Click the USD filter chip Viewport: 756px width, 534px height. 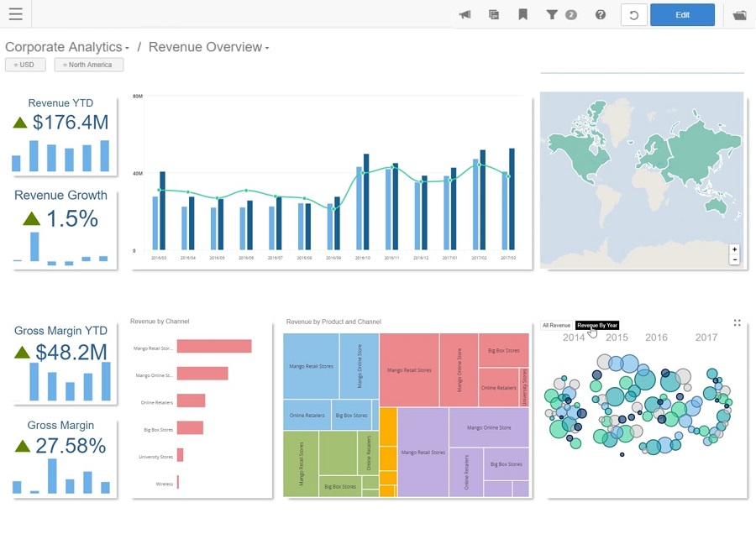25,65
